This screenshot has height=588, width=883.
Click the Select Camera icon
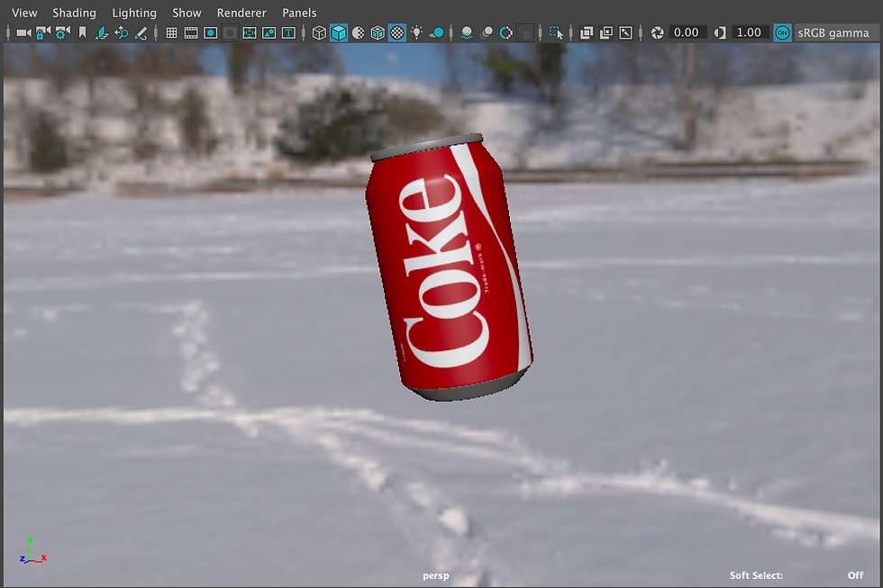point(23,32)
